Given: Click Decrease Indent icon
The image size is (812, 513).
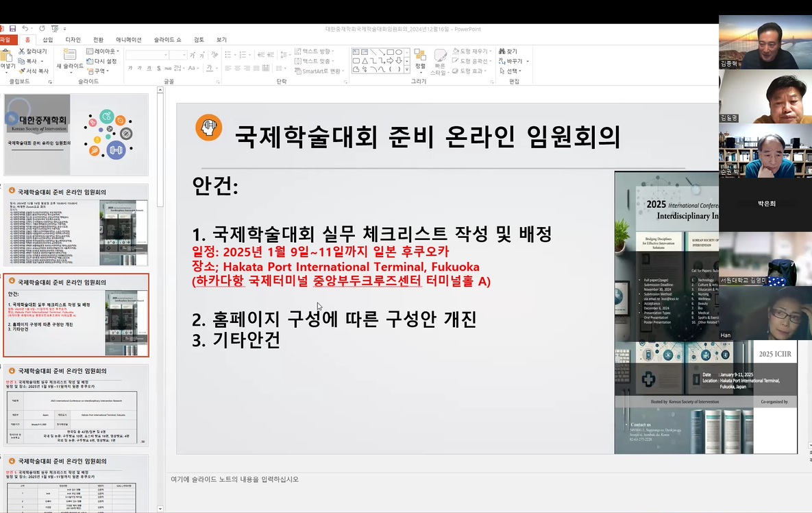Looking at the screenshot, I should coord(261,55).
